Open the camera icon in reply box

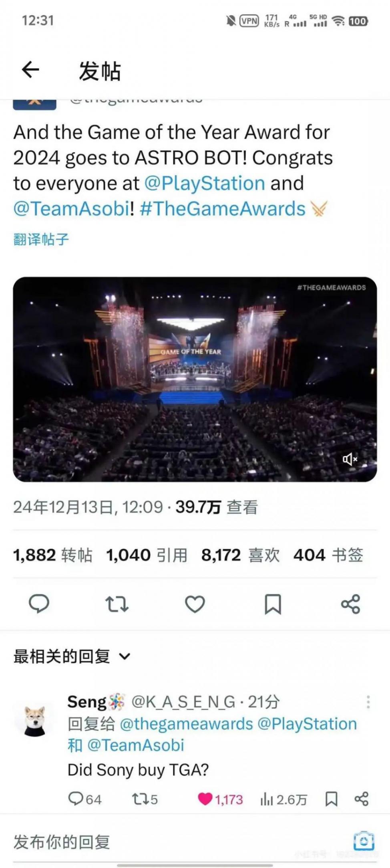pyautogui.click(x=364, y=841)
